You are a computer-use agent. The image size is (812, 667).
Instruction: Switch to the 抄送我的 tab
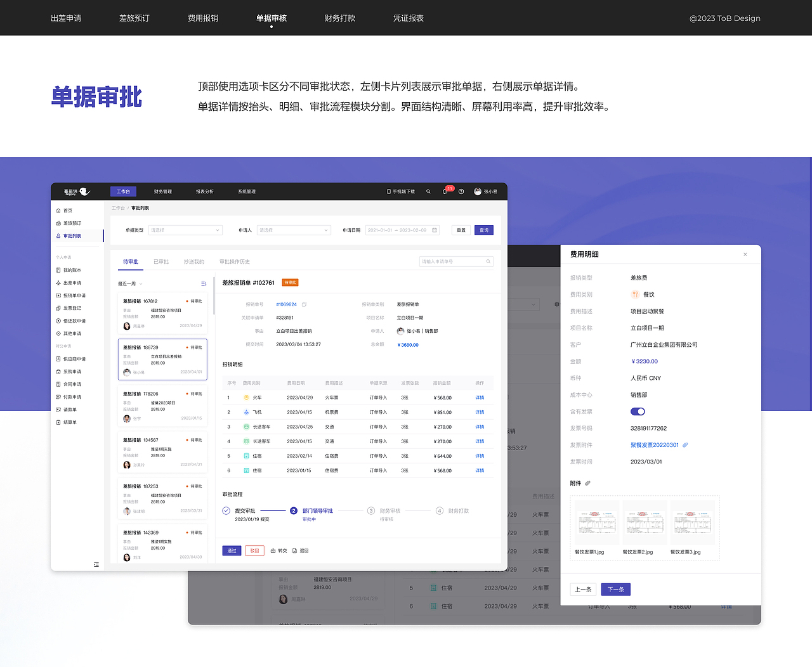[194, 262]
